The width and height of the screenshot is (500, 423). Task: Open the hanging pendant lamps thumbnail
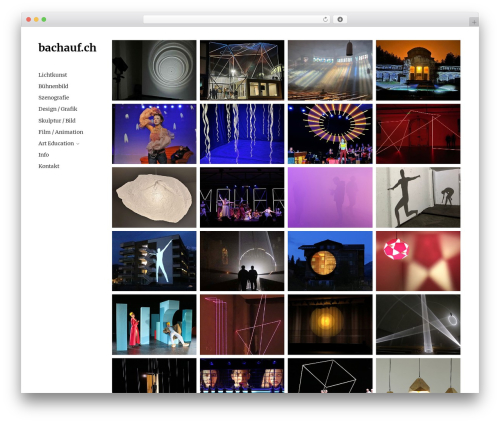point(418,376)
